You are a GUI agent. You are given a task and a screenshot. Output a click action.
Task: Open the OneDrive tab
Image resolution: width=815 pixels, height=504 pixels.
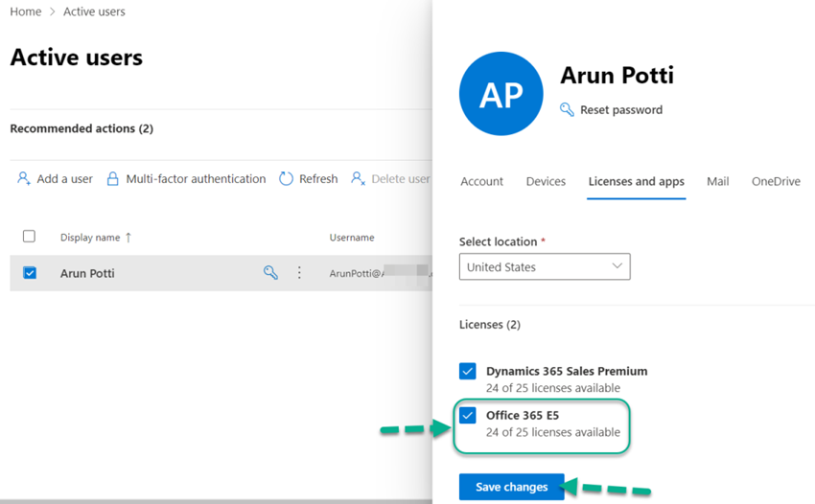pos(776,181)
